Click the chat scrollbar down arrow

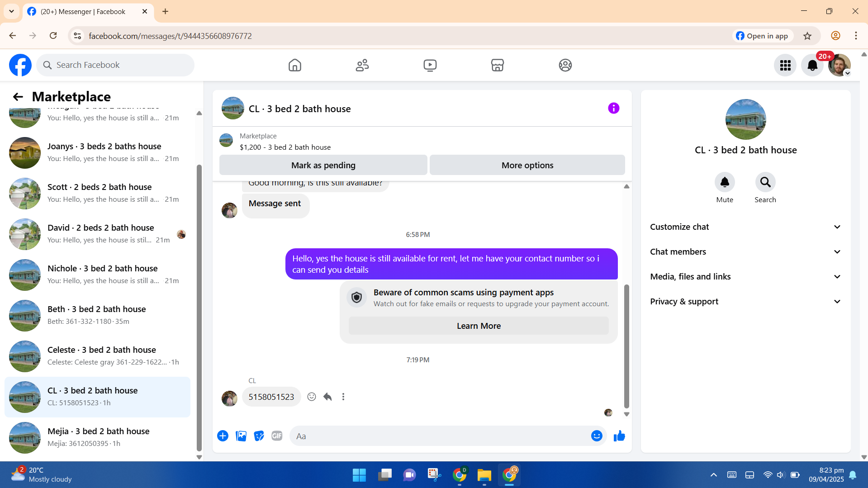[626, 414]
